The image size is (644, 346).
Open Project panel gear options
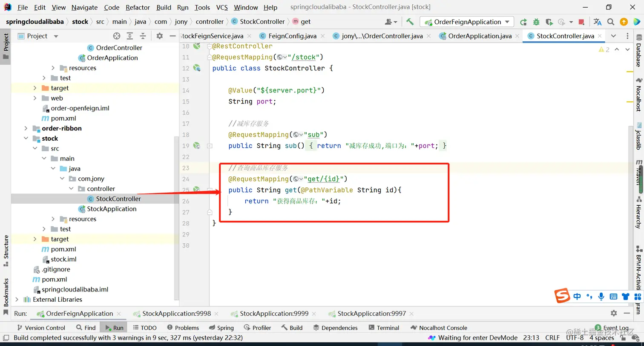(x=159, y=36)
